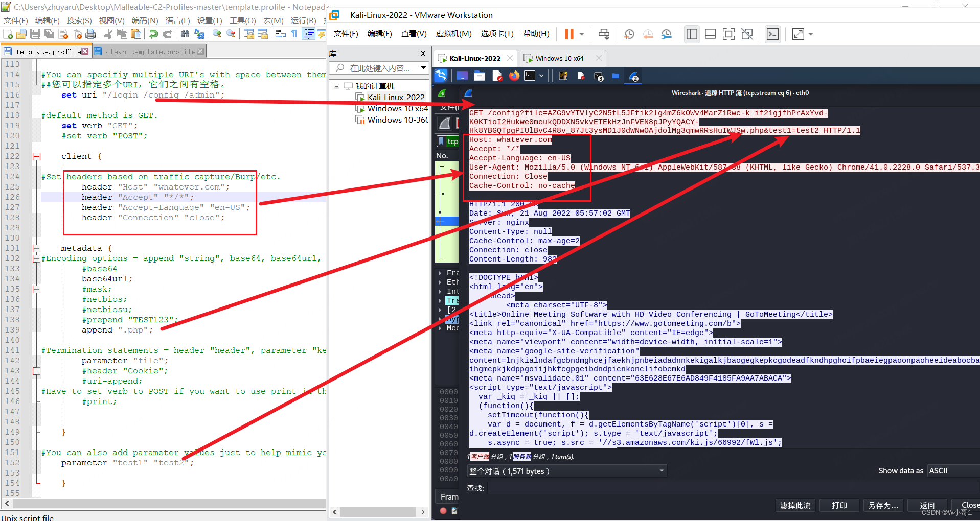
Task: Click library search input field
Action: coord(379,68)
